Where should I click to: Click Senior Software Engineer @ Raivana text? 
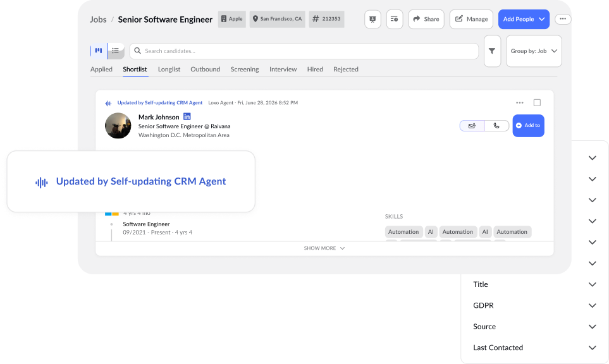[185, 126]
